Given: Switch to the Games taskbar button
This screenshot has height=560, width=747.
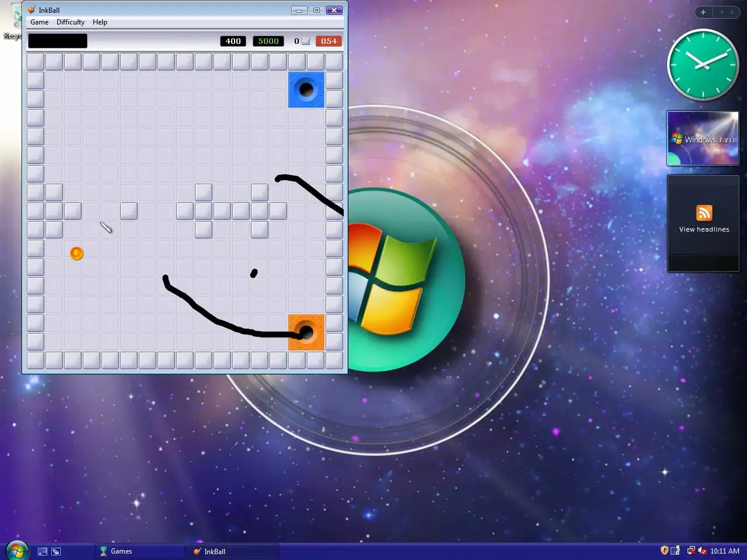Looking at the screenshot, I should tap(139, 551).
